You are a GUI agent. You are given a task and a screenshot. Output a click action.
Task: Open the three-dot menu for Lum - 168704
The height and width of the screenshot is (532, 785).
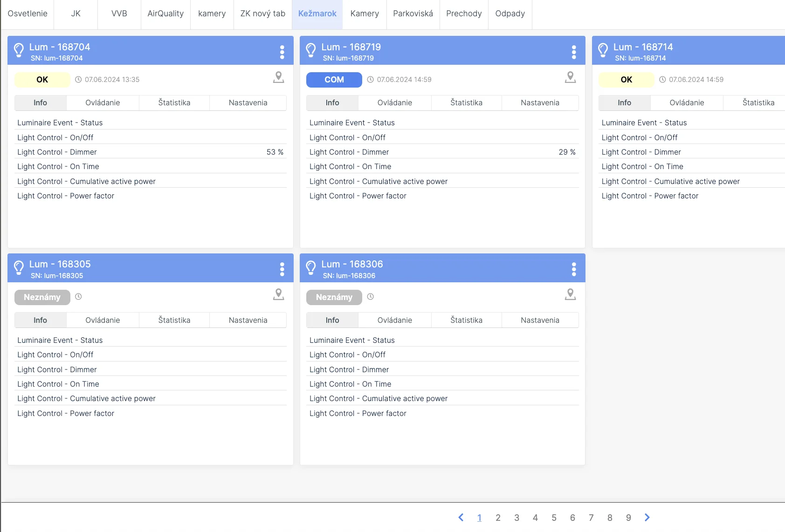(282, 52)
